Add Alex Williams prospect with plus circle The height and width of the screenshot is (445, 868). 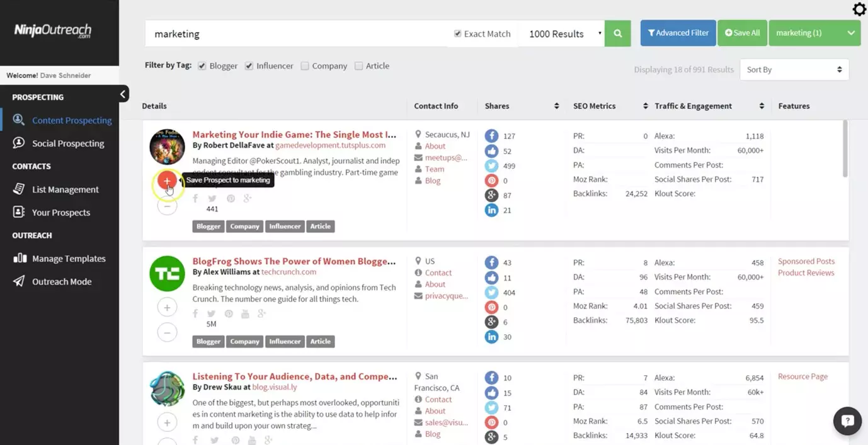(167, 307)
